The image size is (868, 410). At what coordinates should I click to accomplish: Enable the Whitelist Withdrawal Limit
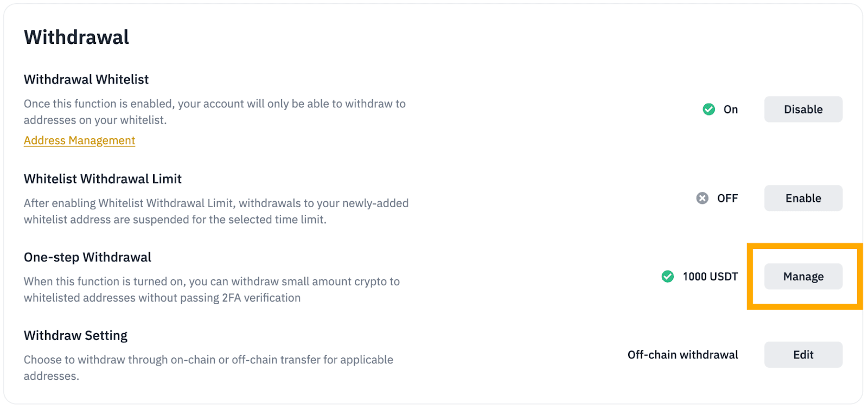[x=803, y=198]
